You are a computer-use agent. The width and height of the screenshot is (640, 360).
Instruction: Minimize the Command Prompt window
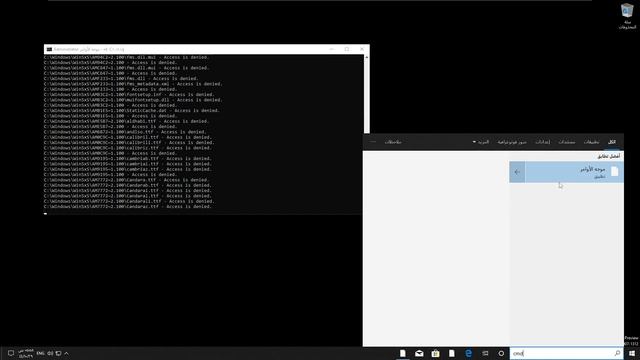(332, 49)
